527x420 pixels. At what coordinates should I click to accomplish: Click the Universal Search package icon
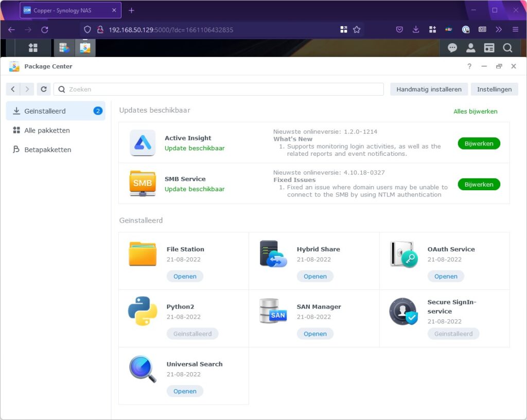click(143, 369)
